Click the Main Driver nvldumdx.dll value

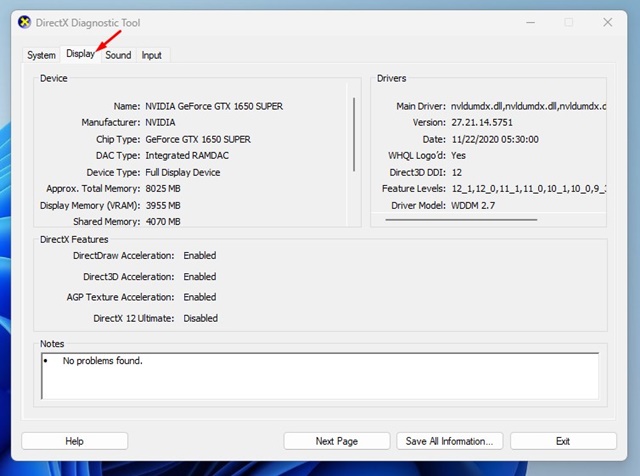[528, 106]
